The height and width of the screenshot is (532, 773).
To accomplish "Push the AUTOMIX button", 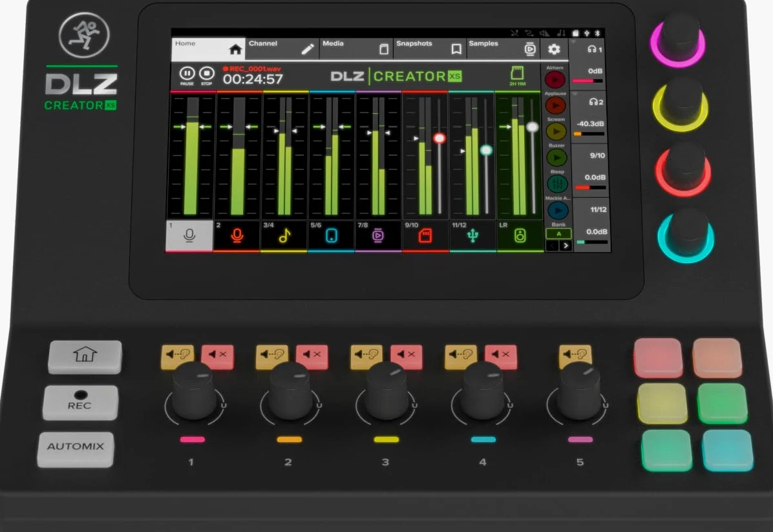I will tap(76, 449).
